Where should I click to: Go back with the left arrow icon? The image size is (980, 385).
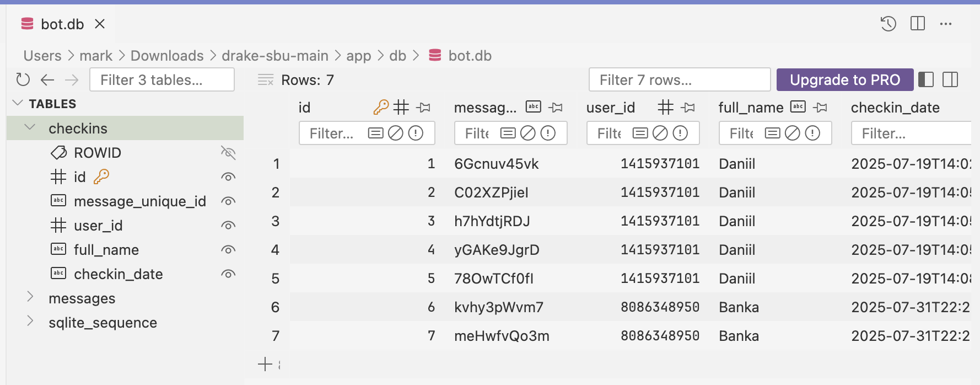click(x=47, y=80)
